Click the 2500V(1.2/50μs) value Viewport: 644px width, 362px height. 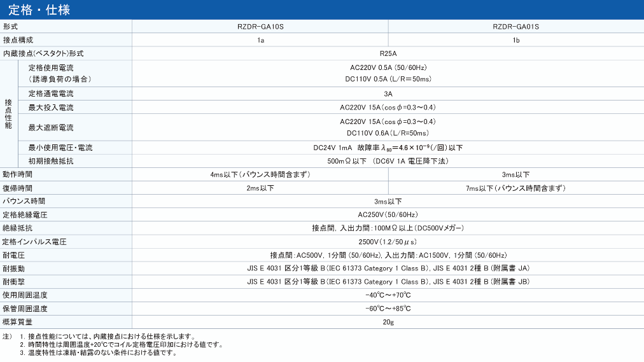coord(388,242)
